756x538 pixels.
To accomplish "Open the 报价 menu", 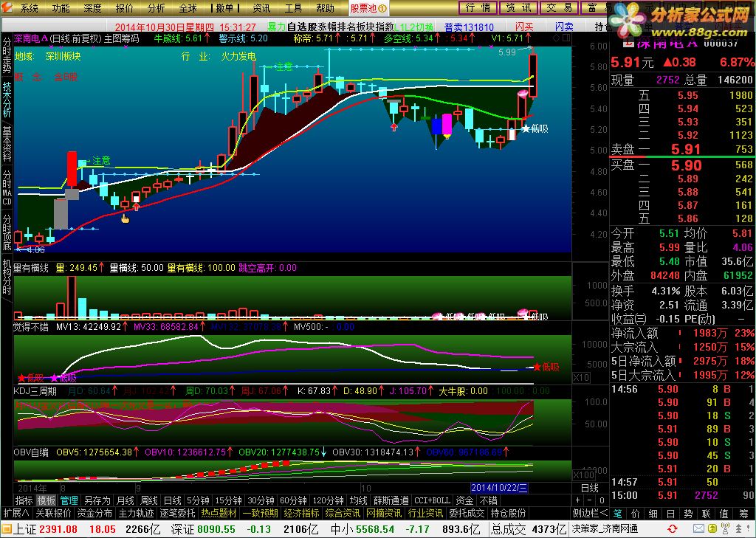I will click(124, 8).
